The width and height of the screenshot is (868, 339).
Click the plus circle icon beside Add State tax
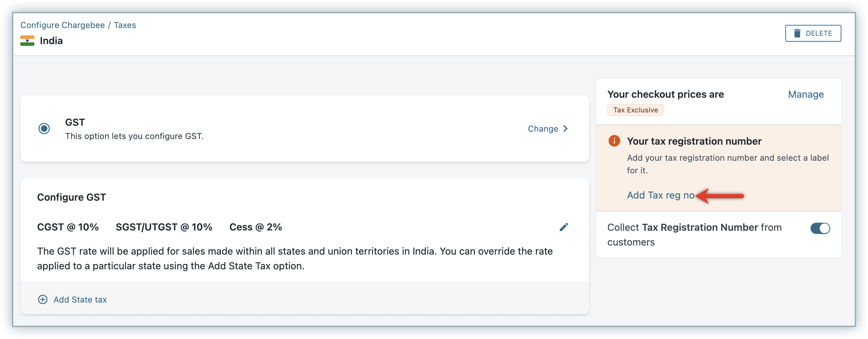pos(43,299)
